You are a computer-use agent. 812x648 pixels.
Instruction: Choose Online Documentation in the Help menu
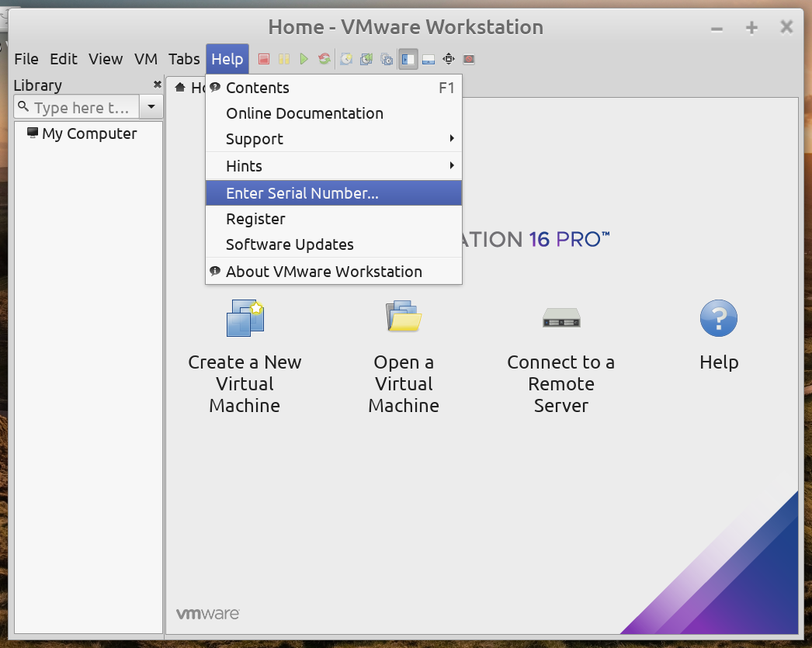pos(334,113)
